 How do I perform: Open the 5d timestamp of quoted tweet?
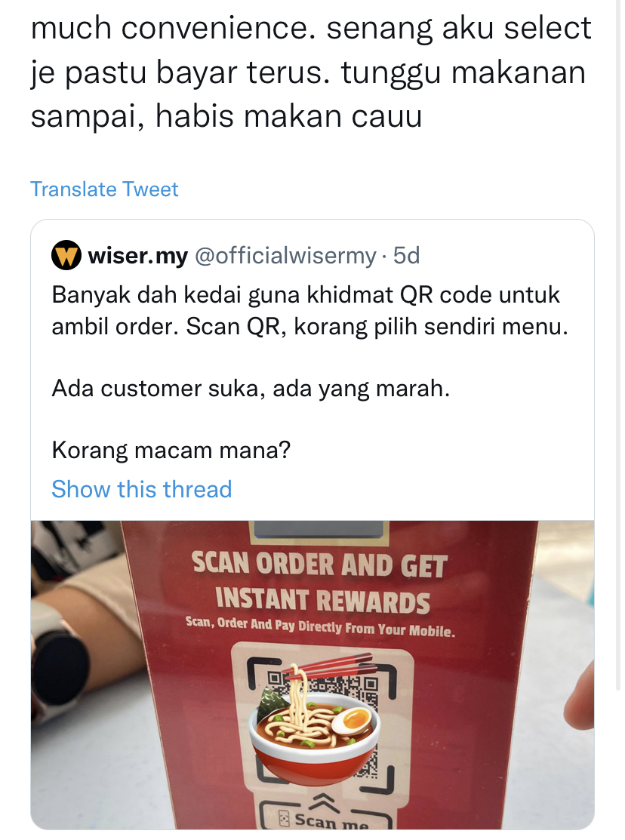coord(406,256)
